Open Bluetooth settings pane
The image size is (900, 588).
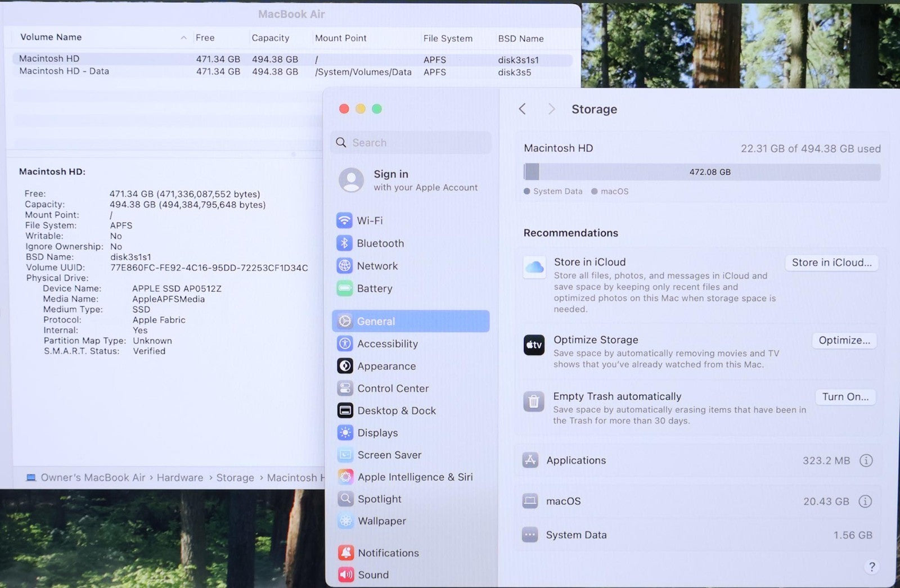[x=380, y=243]
